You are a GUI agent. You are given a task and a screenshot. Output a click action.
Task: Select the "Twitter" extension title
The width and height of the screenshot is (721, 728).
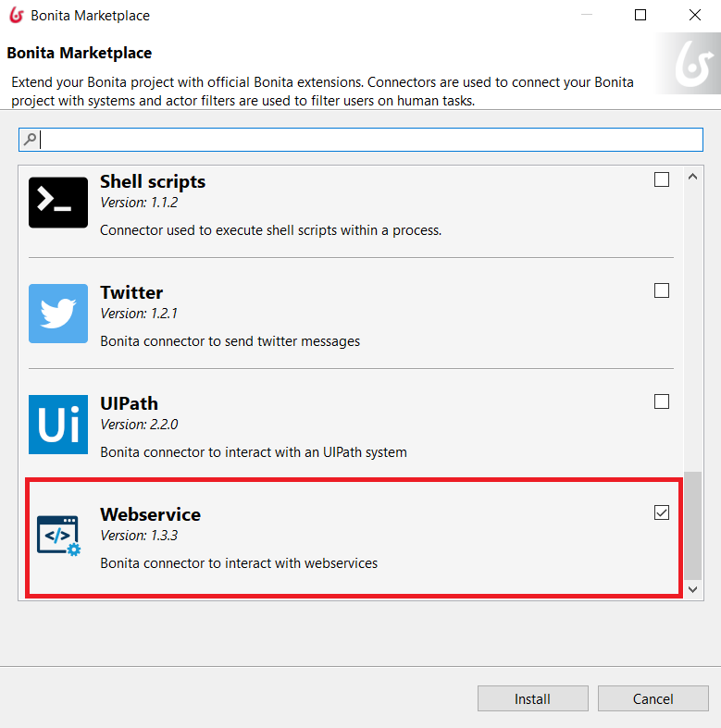[x=131, y=292]
